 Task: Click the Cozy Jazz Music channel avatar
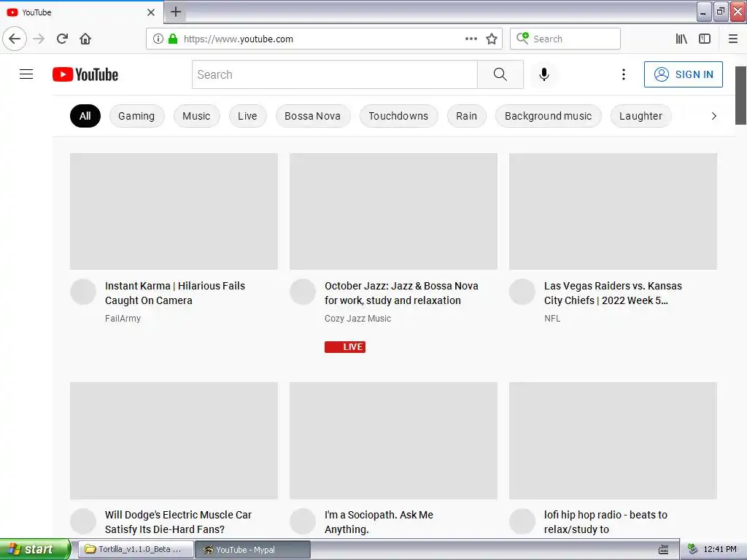tap(303, 292)
